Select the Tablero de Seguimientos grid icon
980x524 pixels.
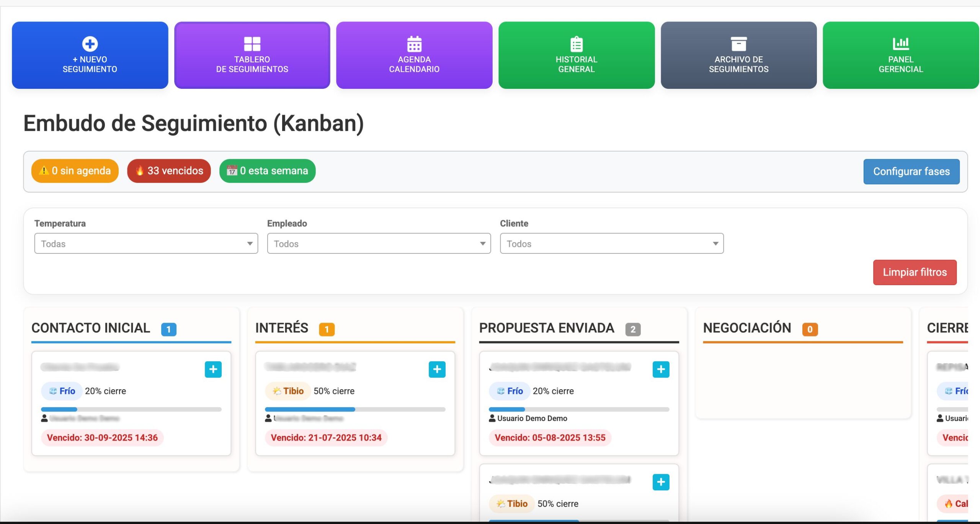click(x=252, y=55)
